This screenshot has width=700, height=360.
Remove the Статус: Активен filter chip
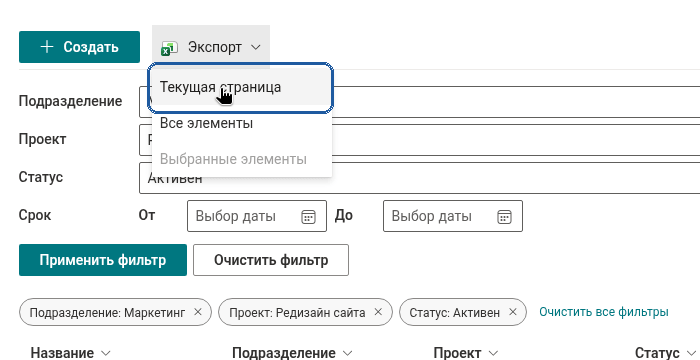click(512, 312)
